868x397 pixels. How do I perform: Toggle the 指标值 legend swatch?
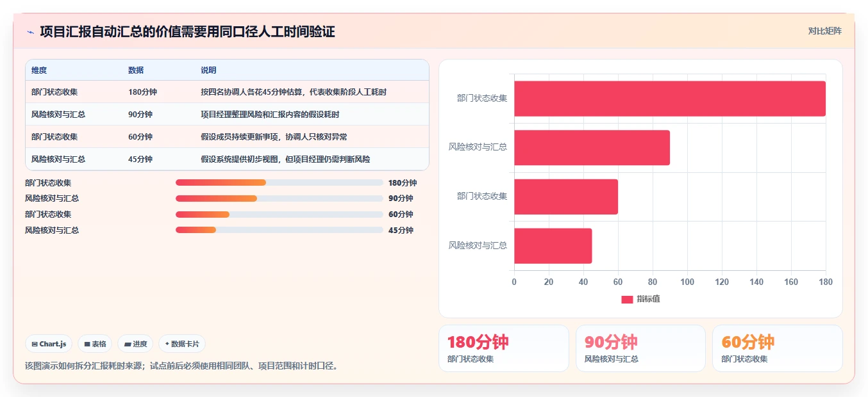[x=627, y=299]
